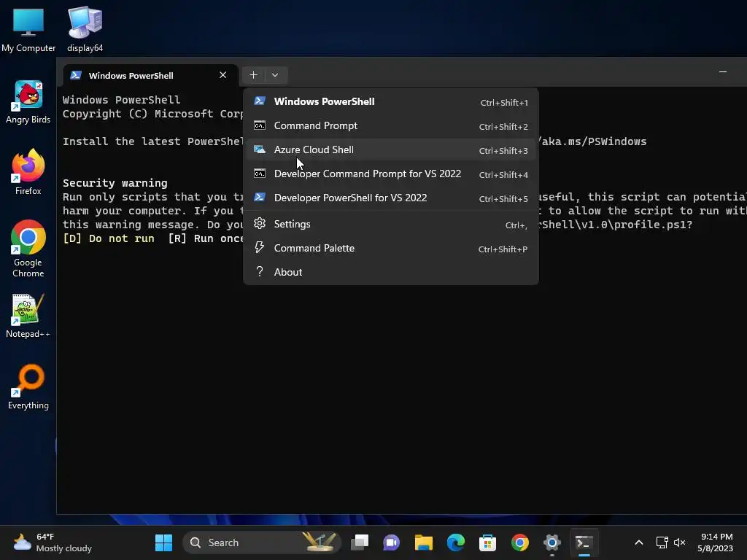Launch Azure Cloud Shell profile
This screenshot has width=747, height=560.
[391, 150]
